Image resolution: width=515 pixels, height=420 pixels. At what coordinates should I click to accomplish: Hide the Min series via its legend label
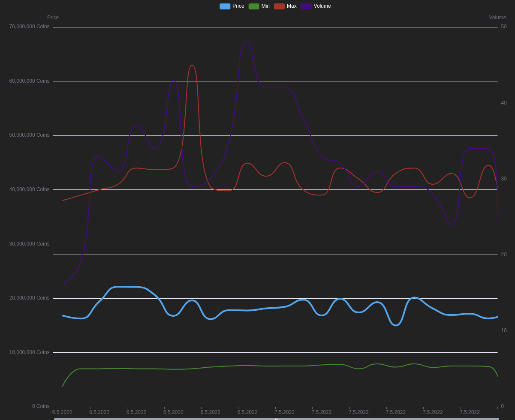[x=265, y=6]
